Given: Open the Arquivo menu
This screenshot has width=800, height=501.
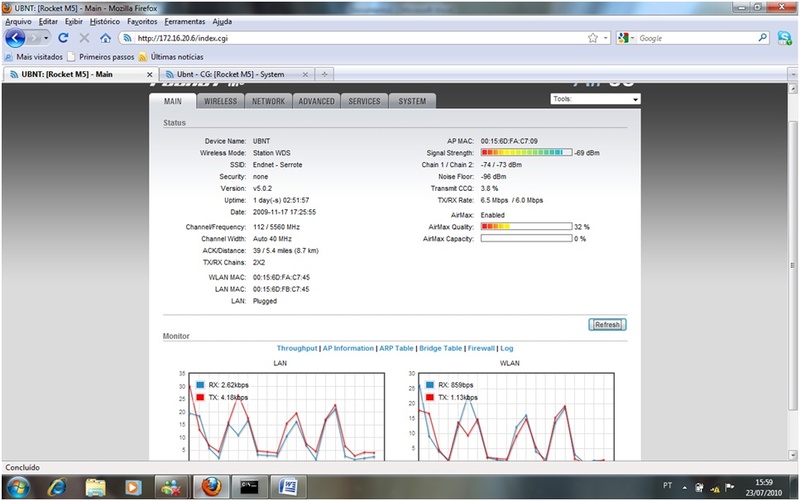Looking at the screenshot, I should click(x=18, y=21).
